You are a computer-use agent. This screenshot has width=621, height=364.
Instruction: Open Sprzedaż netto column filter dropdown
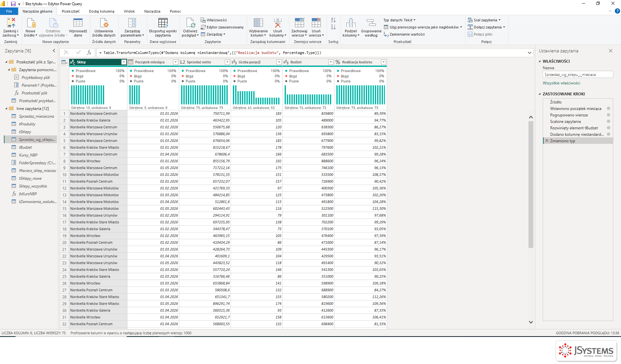(x=227, y=62)
